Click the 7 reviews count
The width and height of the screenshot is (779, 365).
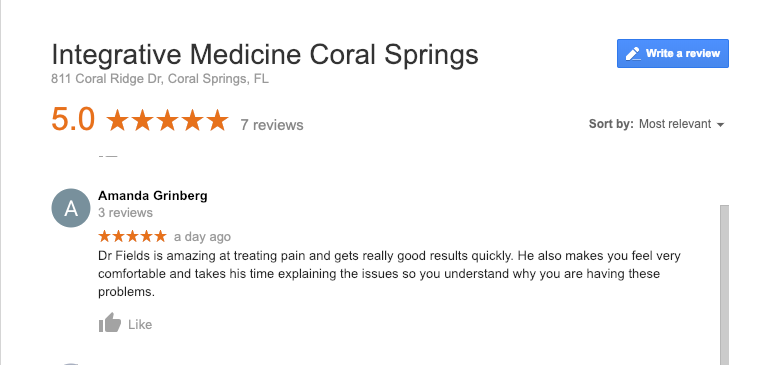[272, 125]
